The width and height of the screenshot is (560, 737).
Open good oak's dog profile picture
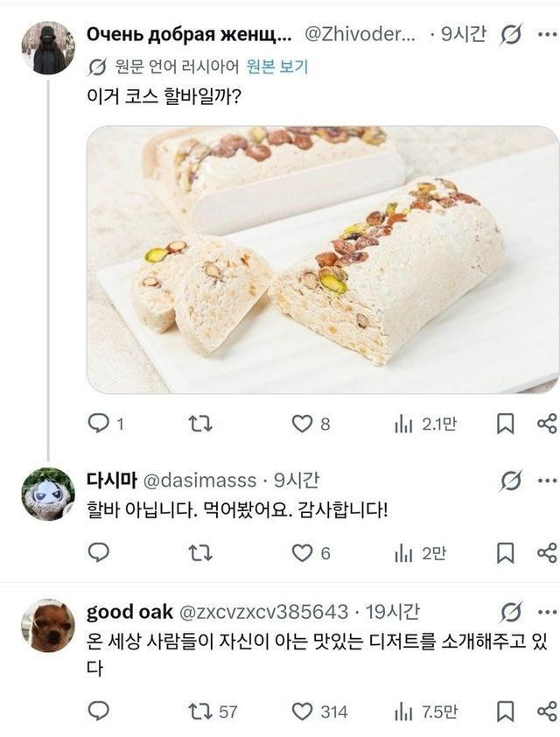click(47, 625)
